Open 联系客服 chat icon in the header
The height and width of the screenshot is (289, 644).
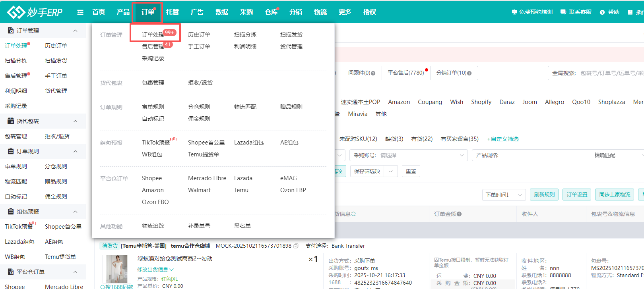click(563, 12)
